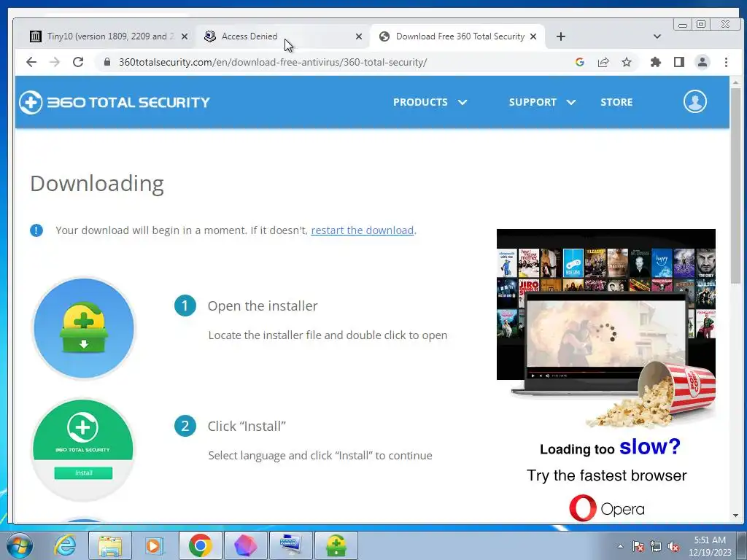Viewport: 747px width, 560px height.
Task: Click the green Install illustration
Action: coord(83,449)
